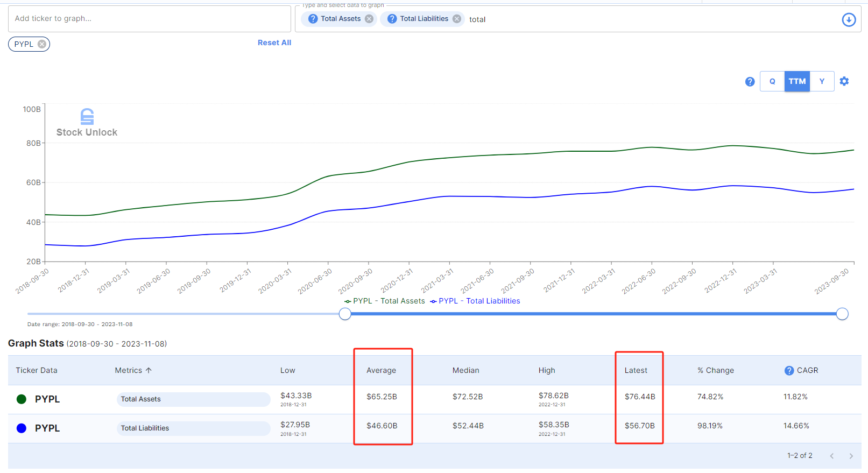Click Reset All link
The image size is (868, 473).
[x=274, y=43]
